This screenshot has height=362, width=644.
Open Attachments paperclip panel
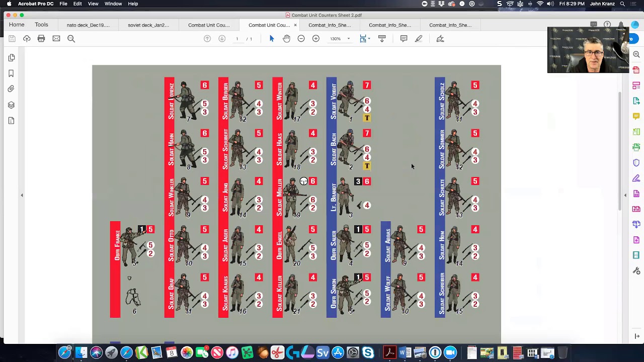[x=11, y=89]
